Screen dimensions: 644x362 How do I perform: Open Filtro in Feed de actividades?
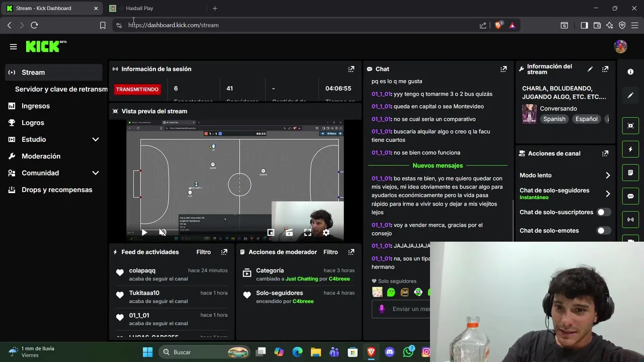[x=203, y=252]
